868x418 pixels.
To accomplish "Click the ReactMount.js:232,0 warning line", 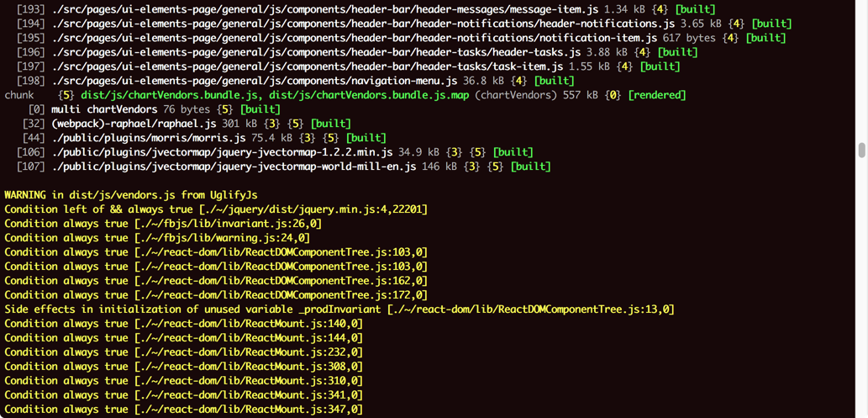I will pos(183,352).
